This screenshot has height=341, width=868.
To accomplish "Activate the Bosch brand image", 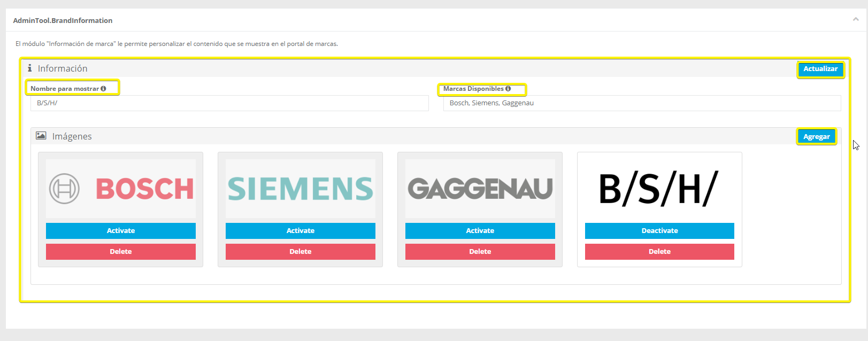I will coord(121,231).
